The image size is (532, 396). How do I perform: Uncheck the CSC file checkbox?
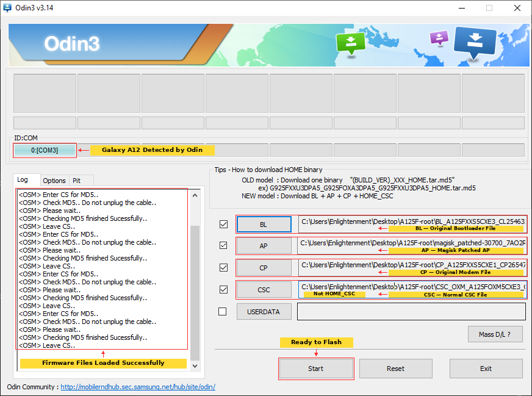click(x=223, y=289)
